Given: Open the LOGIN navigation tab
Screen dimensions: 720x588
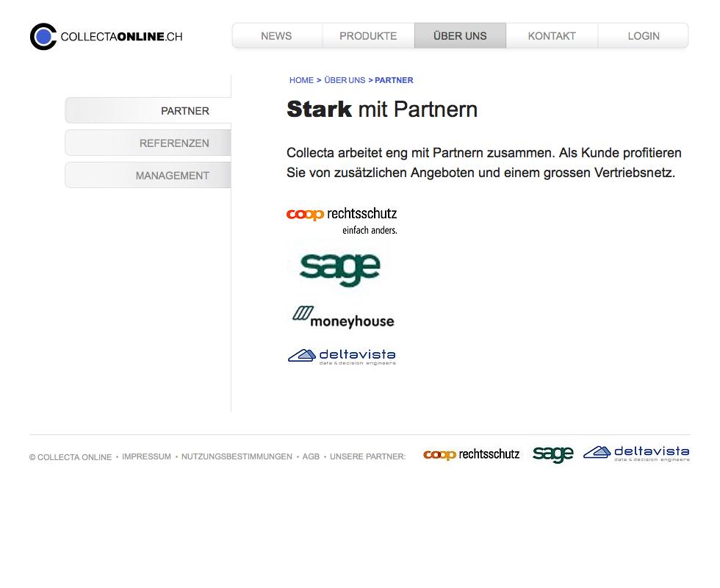Looking at the screenshot, I should (644, 36).
